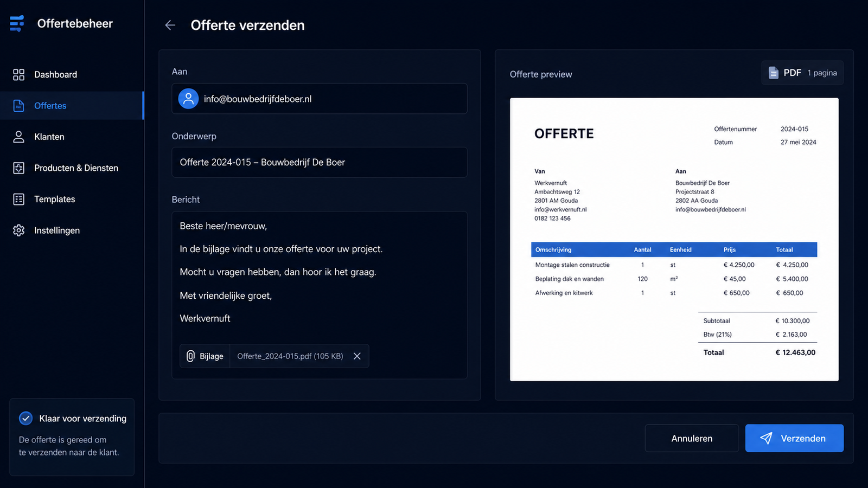868x488 pixels.
Task: Click the PDF file icon
Action: point(773,73)
